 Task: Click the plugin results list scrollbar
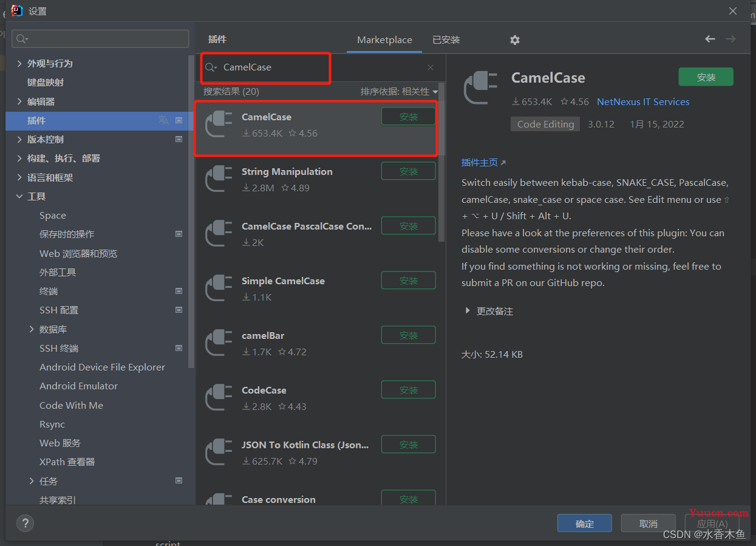(441, 162)
